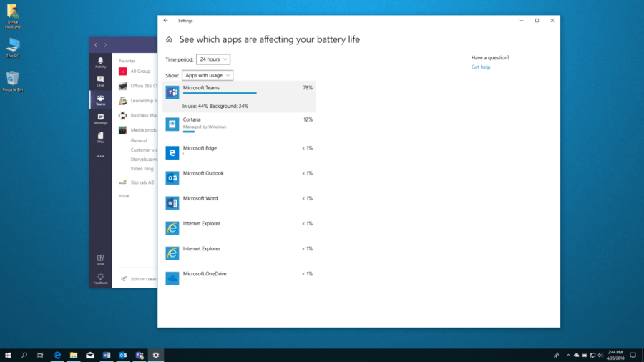Open the General channel in Teams

138,140
